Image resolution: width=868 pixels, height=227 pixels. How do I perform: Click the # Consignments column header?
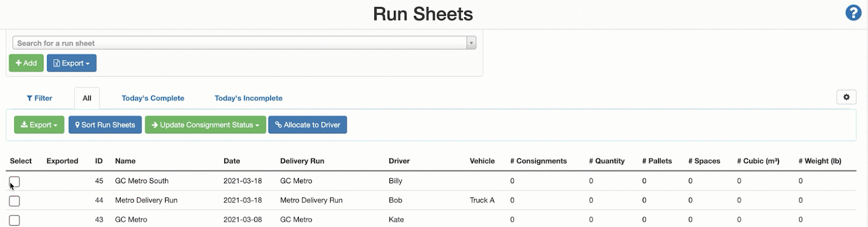click(x=538, y=161)
